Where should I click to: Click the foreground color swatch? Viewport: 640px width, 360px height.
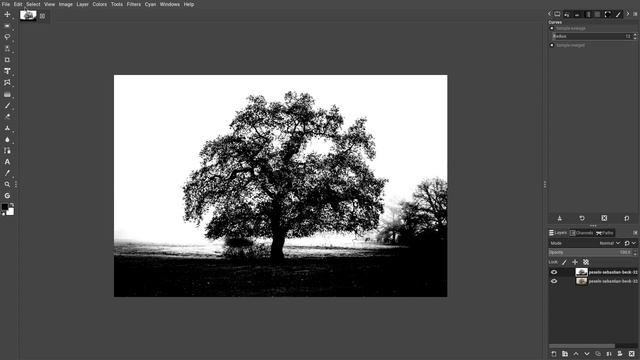[4, 207]
